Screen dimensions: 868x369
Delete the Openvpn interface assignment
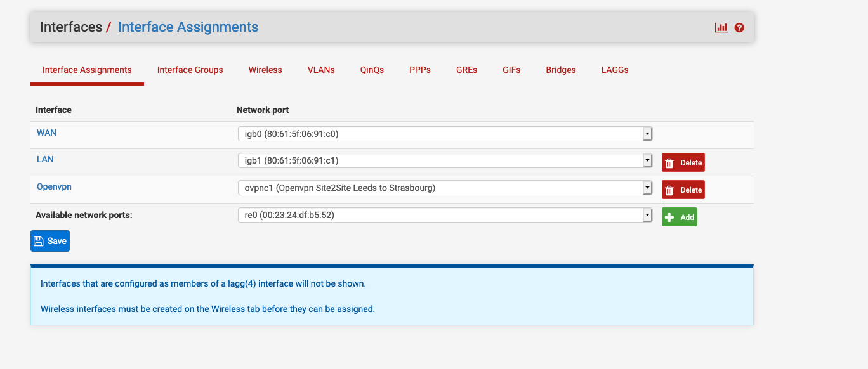click(x=683, y=190)
